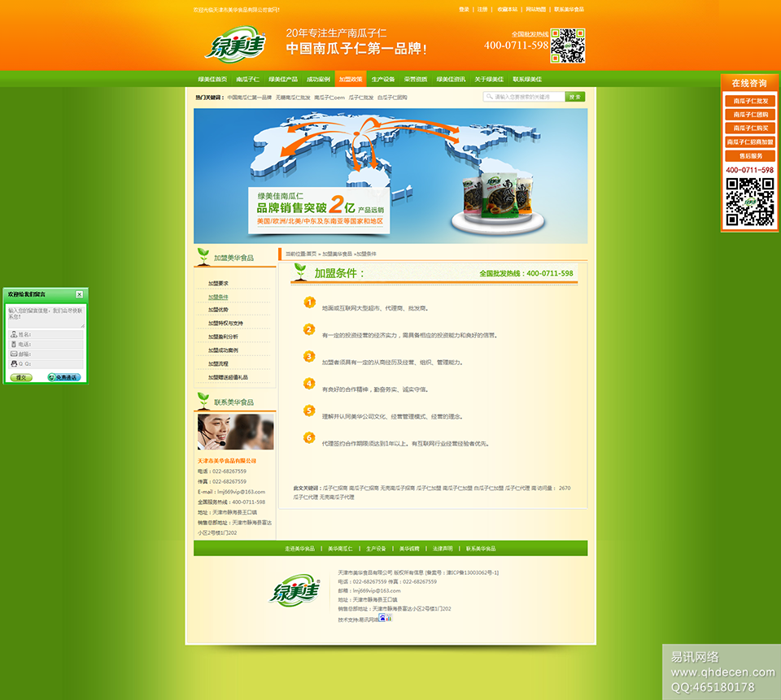Click the 登录 login link

pos(464,10)
